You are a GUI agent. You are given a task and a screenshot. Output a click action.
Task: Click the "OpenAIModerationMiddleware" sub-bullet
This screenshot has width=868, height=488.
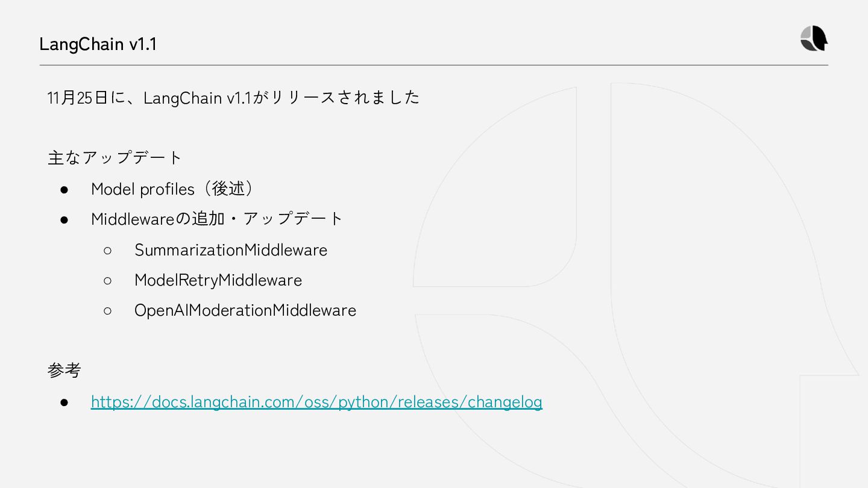[245, 310]
